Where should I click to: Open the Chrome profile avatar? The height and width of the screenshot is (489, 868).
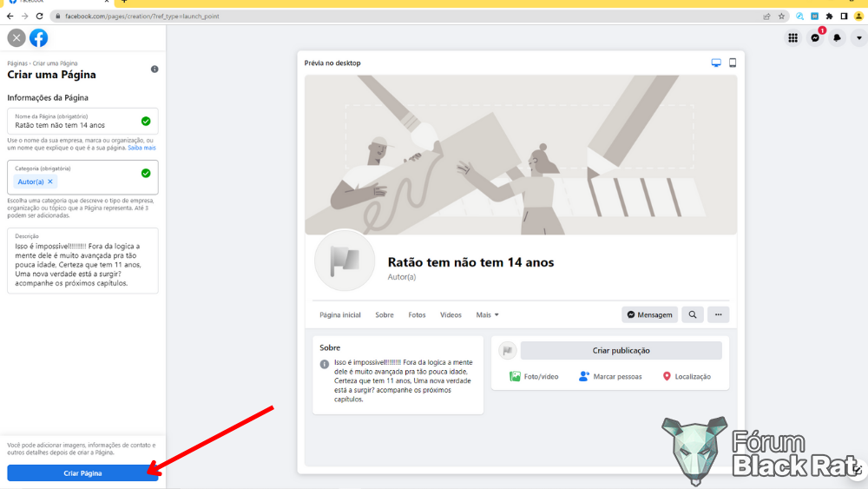859,16
